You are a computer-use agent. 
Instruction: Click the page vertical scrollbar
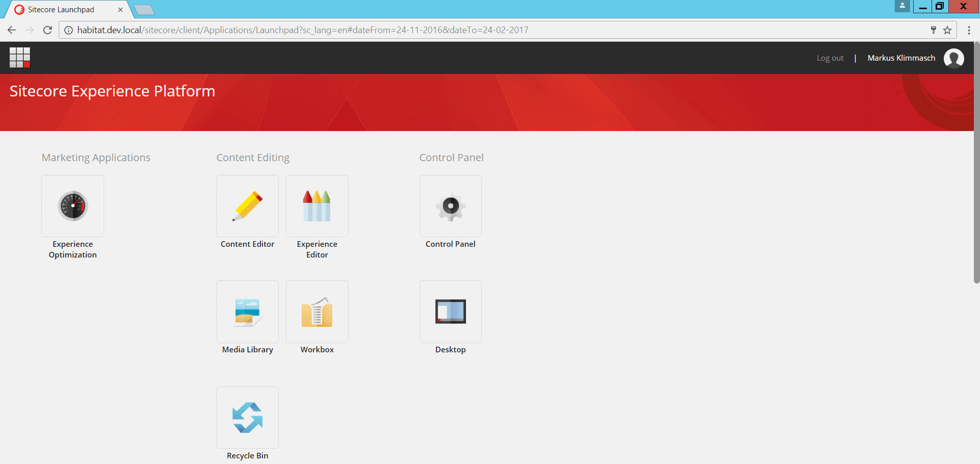(x=976, y=162)
